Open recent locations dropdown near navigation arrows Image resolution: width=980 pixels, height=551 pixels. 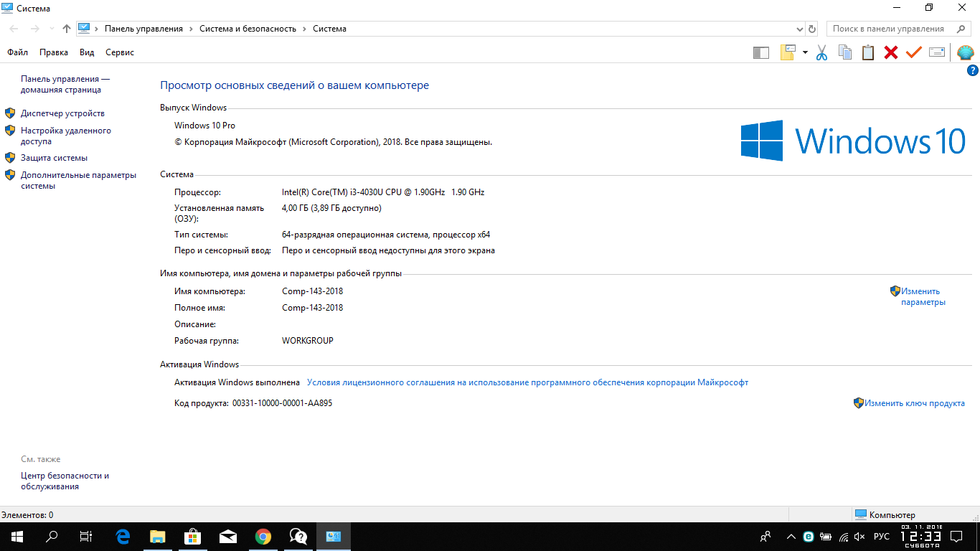[x=52, y=29]
